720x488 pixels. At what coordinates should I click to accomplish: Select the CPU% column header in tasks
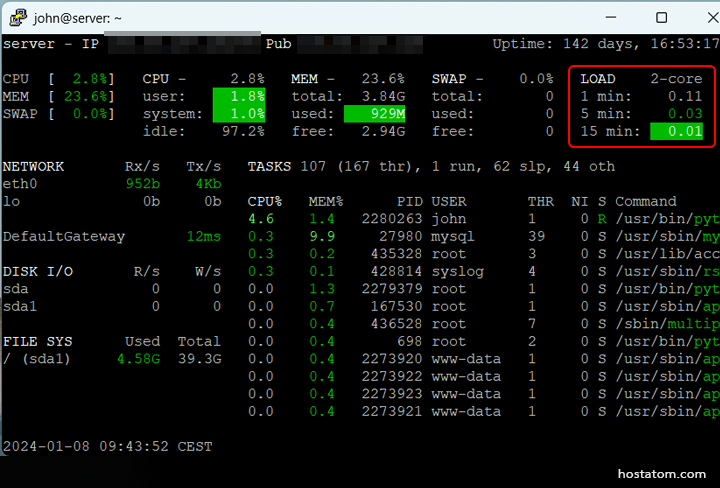click(264, 201)
